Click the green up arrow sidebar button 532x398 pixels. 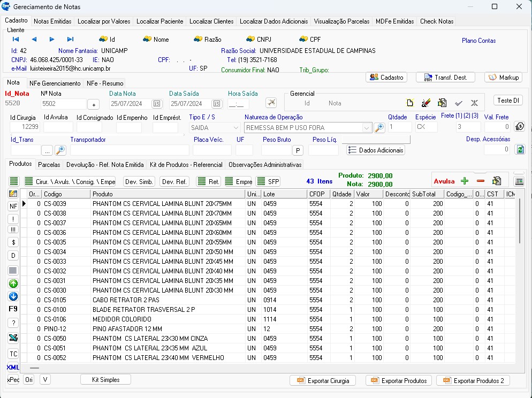(13, 284)
